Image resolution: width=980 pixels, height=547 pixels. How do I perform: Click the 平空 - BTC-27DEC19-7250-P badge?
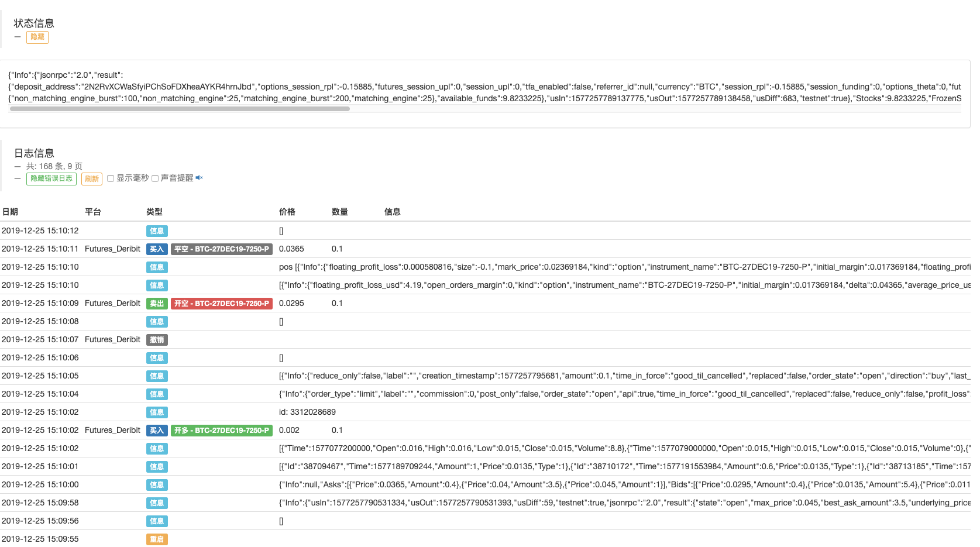(222, 249)
